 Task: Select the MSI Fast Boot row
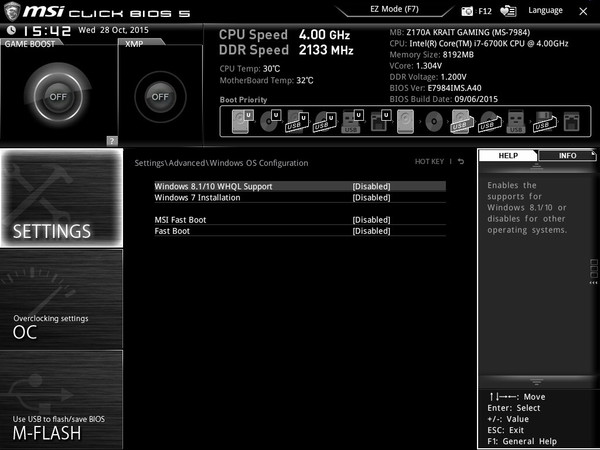pos(300,220)
